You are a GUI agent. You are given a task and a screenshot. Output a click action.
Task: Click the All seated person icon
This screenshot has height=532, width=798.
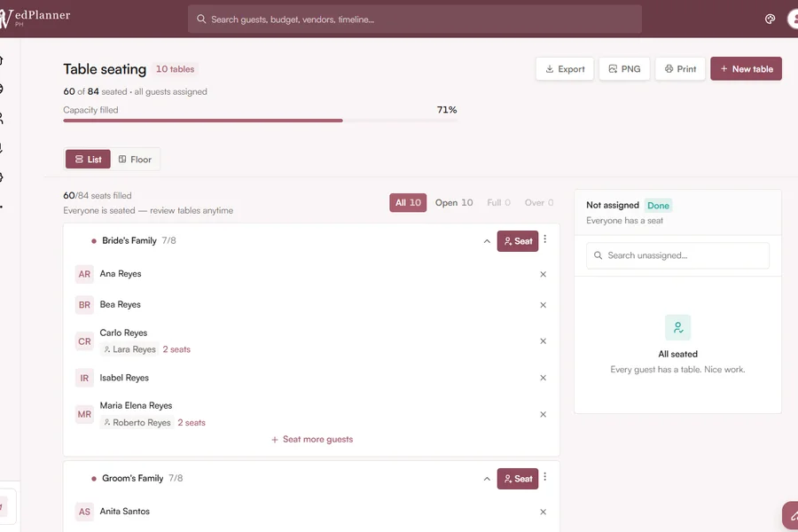tap(678, 327)
